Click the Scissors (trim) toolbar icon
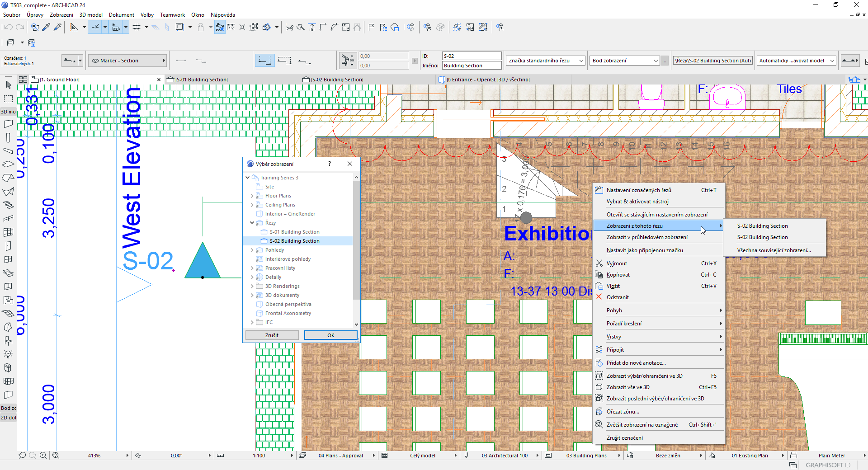The width and height of the screenshot is (868, 470). [289, 27]
